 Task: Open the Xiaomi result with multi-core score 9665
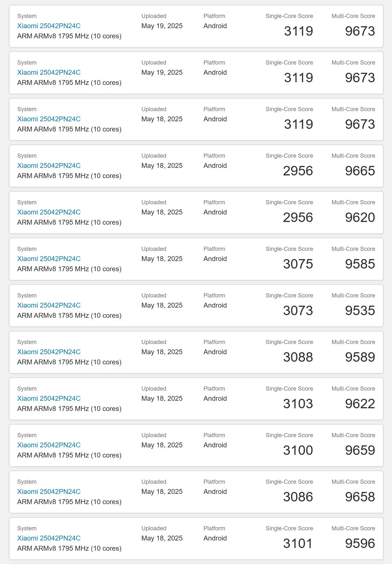coord(49,166)
